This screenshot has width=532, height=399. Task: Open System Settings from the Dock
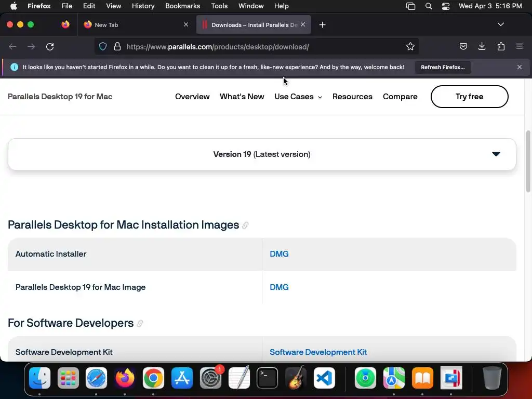pos(210,378)
